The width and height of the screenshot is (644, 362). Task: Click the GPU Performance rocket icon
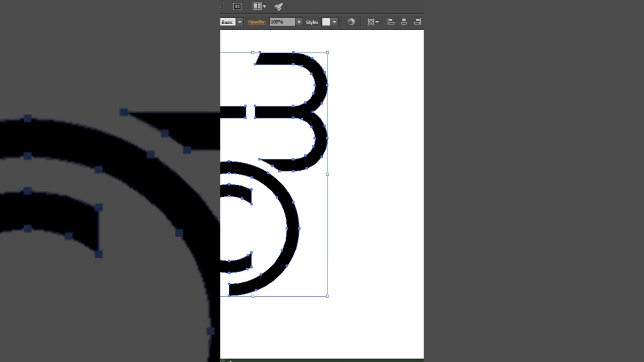(279, 7)
